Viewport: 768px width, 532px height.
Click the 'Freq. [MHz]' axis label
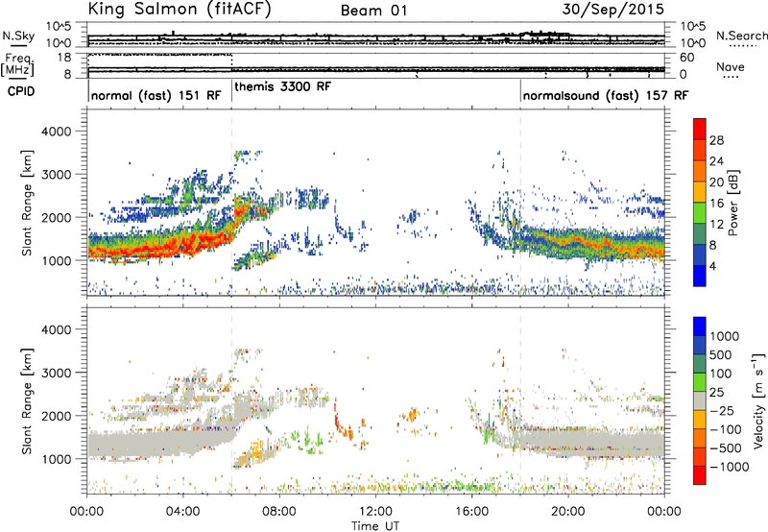click(19, 65)
